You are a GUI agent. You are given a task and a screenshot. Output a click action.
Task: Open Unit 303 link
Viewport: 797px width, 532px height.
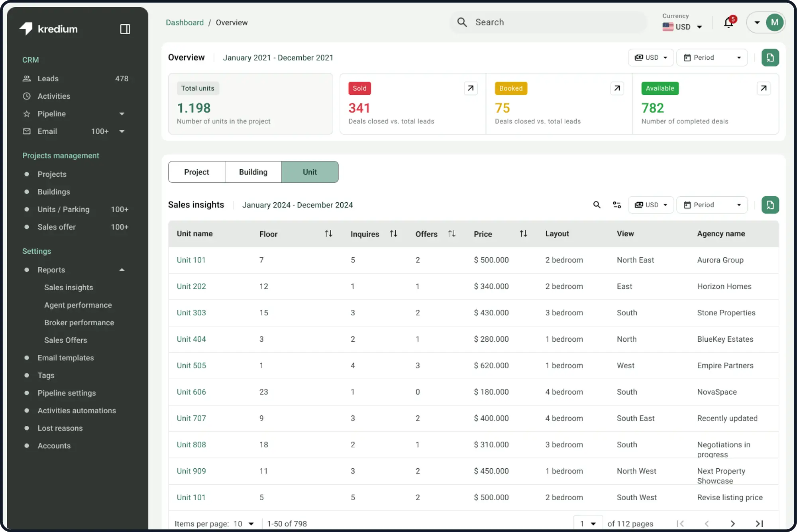pyautogui.click(x=191, y=313)
